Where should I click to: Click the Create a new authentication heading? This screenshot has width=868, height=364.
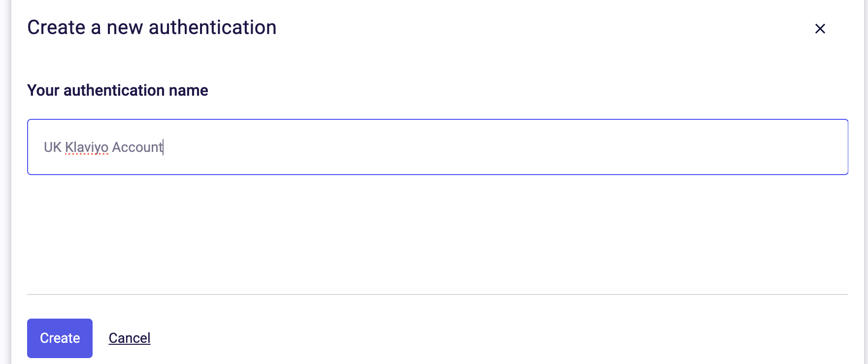click(152, 27)
